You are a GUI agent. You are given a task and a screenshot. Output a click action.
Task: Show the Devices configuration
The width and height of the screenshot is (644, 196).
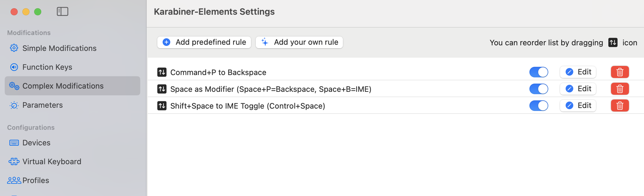[x=36, y=143]
